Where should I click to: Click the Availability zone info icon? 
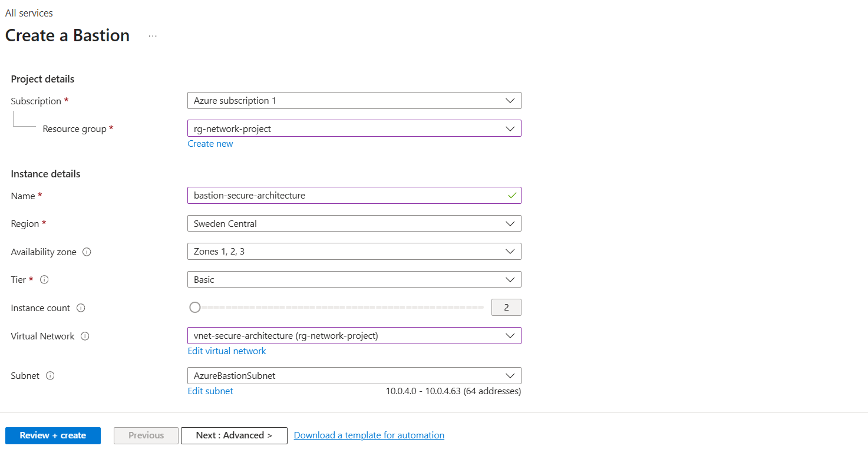pyautogui.click(x=87, y=252)
